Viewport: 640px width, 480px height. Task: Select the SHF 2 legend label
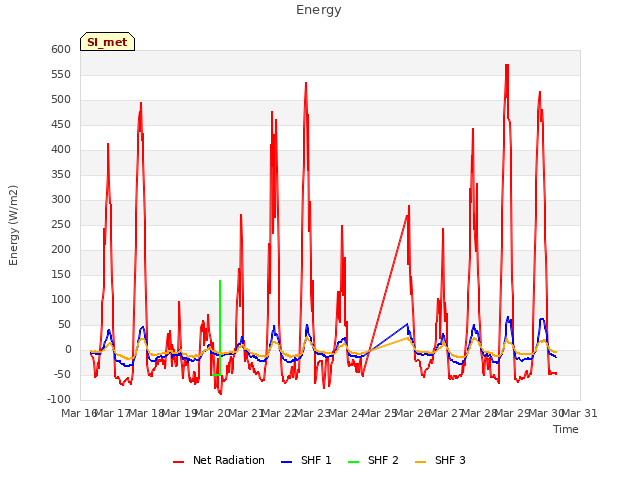pos(383,460)
